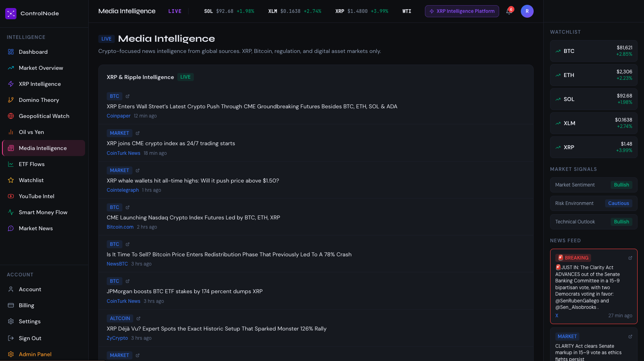The height and width of the screenshot is (361, 644).
Task: Click the Billing card icon
Action: tap(11, 305)
